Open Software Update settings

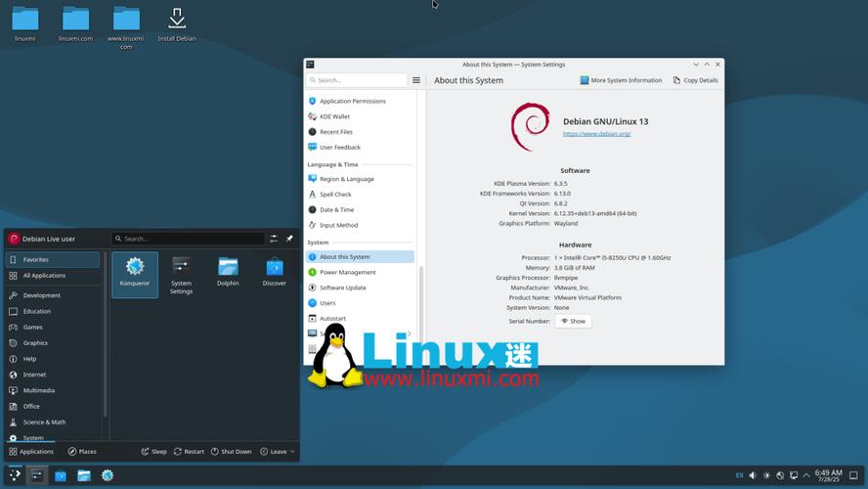(360, 288)
